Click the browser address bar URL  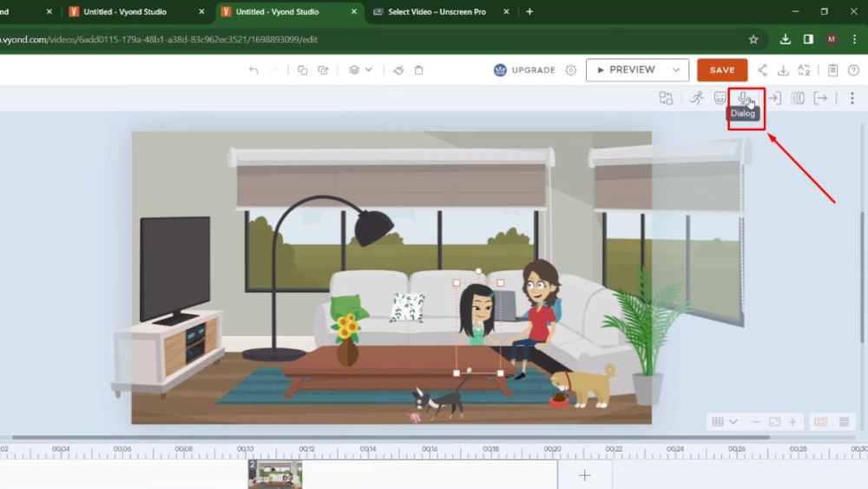click(160, 39)
